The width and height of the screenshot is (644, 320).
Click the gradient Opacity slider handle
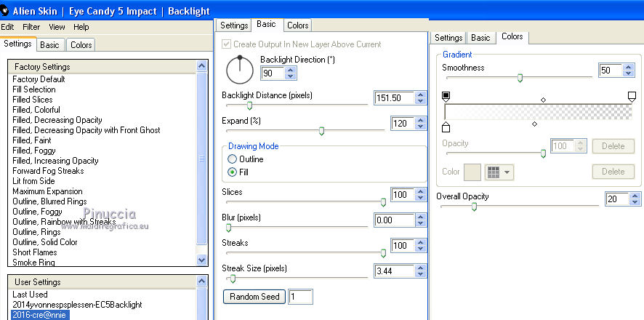click(x=543, y=153)
